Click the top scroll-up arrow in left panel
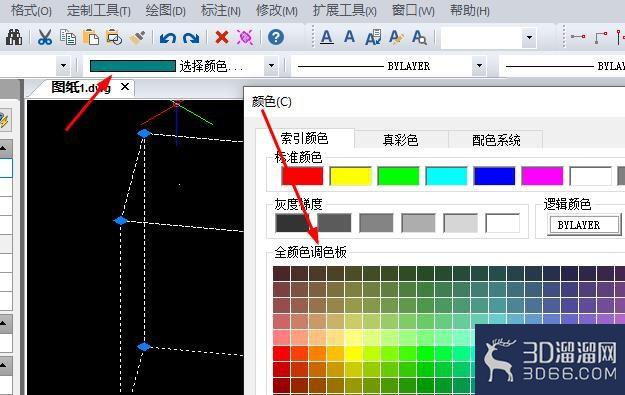The width and height of the screenshot is (625, 395). click(3, 148)
